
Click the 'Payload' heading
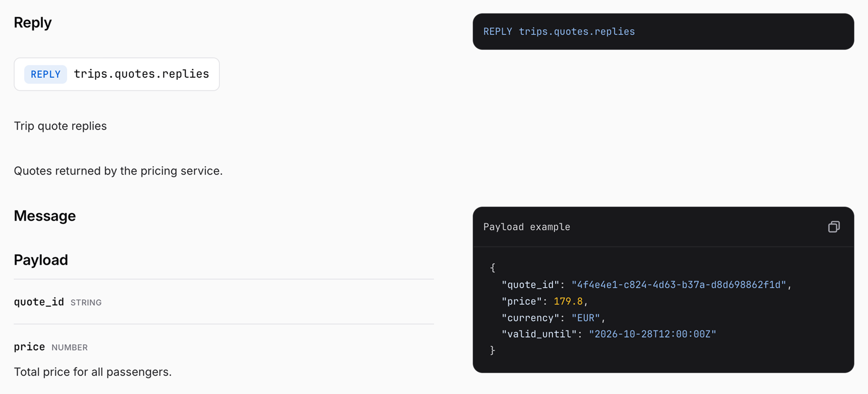(x=41, y=260)
